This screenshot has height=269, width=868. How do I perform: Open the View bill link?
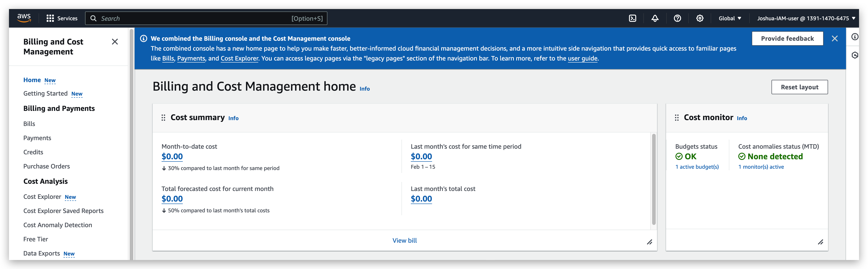coord(404,240)
